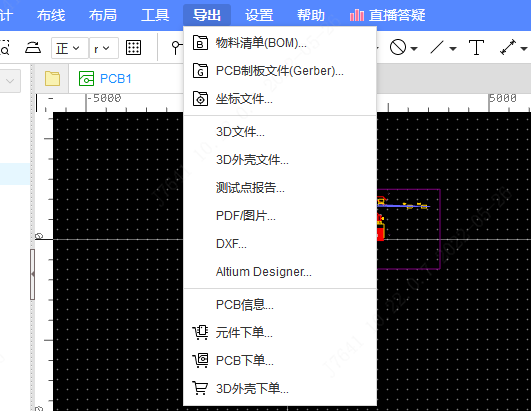The image size is (531, 411).
Task: Select PCB制板文件(Gerber) export entry
Action: tap(280, 71)
